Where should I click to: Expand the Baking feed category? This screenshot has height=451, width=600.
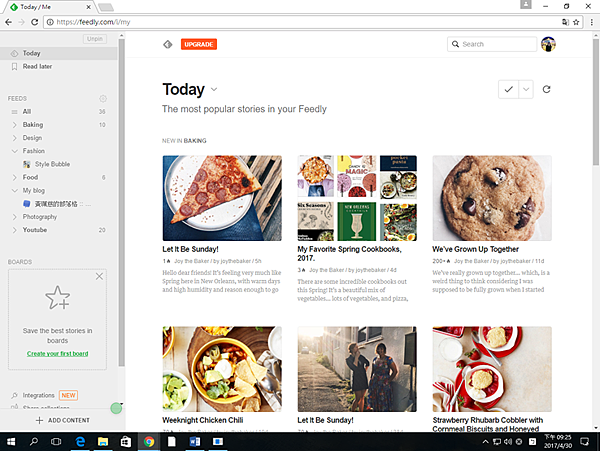click(15, 125)
